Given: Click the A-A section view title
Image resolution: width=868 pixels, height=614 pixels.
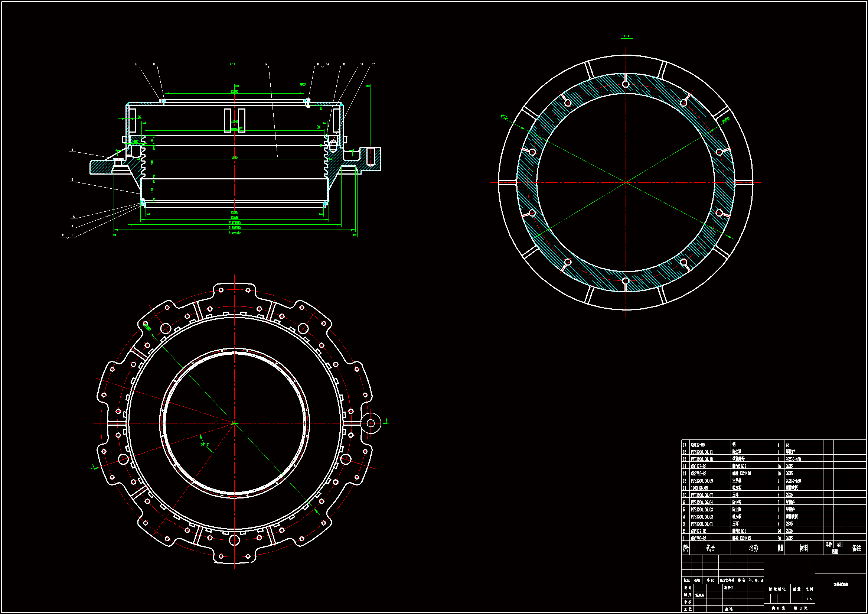Looking at the screenshot, I should (x=232, y=64).
